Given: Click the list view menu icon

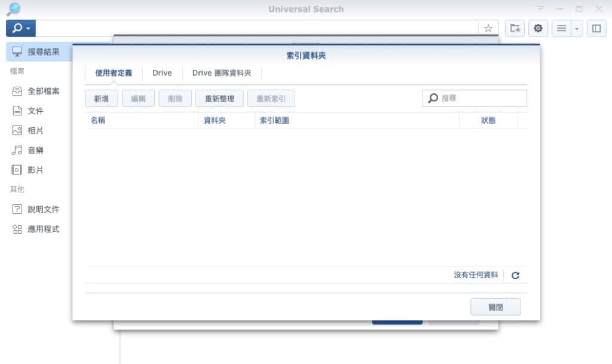Looking at the screenshot, I should 561,28.
